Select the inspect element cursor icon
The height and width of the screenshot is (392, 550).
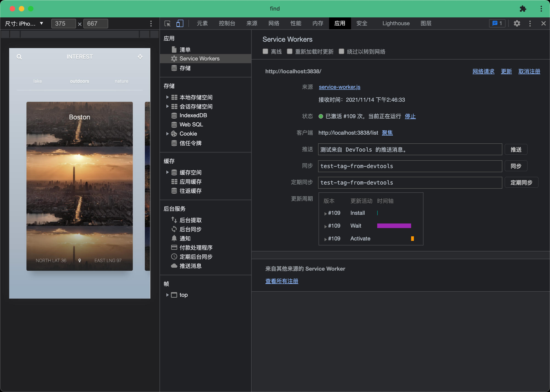click(x=167, y=23)
